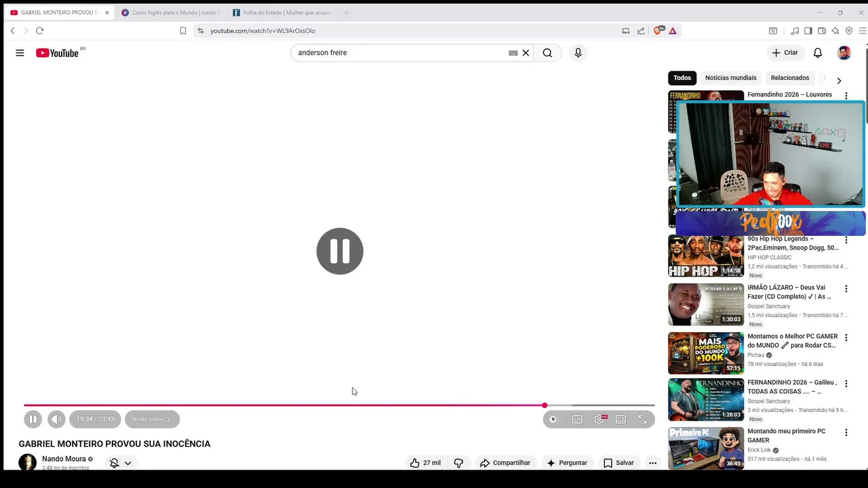
Task: Click the address bar URL
Action: 262,30
